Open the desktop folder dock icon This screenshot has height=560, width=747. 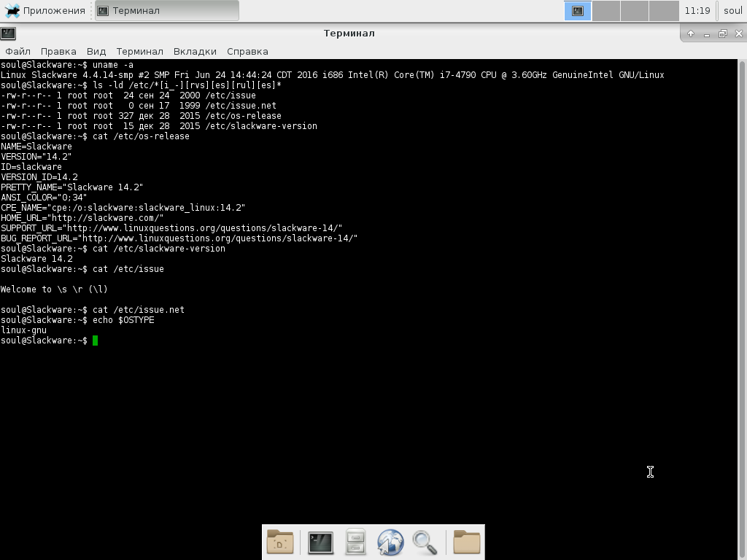pos(280,542)
